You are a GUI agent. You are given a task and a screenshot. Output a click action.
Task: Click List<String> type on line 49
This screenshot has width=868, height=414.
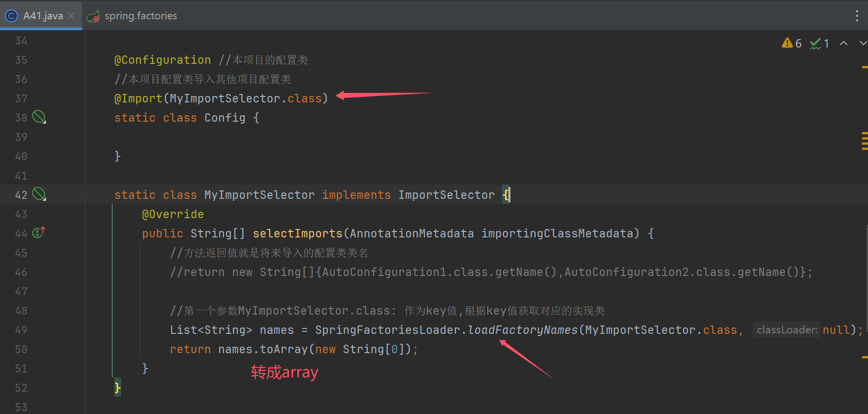(x=211, y=330)
